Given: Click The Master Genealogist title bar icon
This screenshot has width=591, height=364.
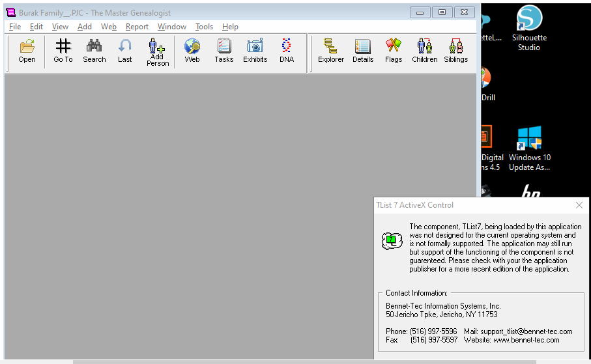Looking at the screenshot, I should click(x=11, y=12).
